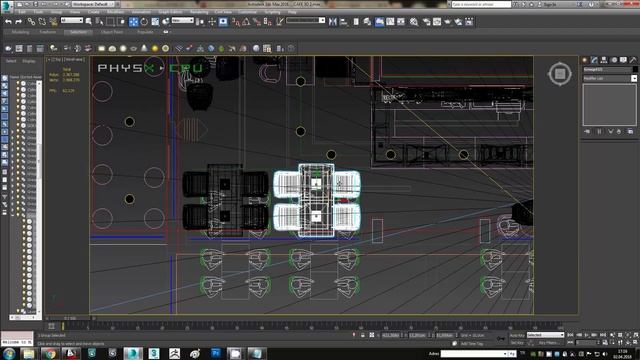
Task: Open the Hierarchy command panel tab
Action: coord(604,60)
